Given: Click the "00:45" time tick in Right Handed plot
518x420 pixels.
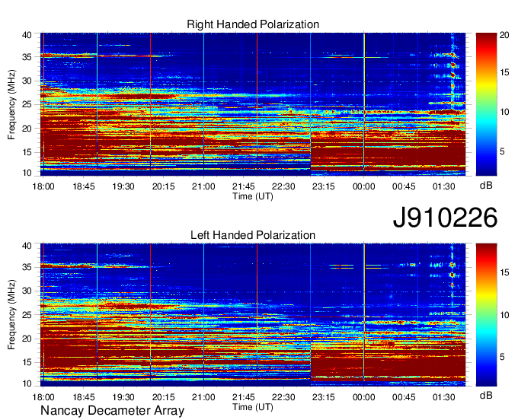Looking at the screenshot, I should pyautogui.click(x=404, y=186).
